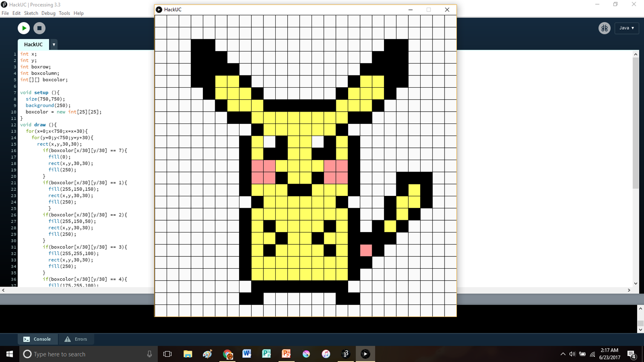Screen dimensions: 644x362
Task: Select the HackUC sketch tab
Action: click(x=33, y=44)
